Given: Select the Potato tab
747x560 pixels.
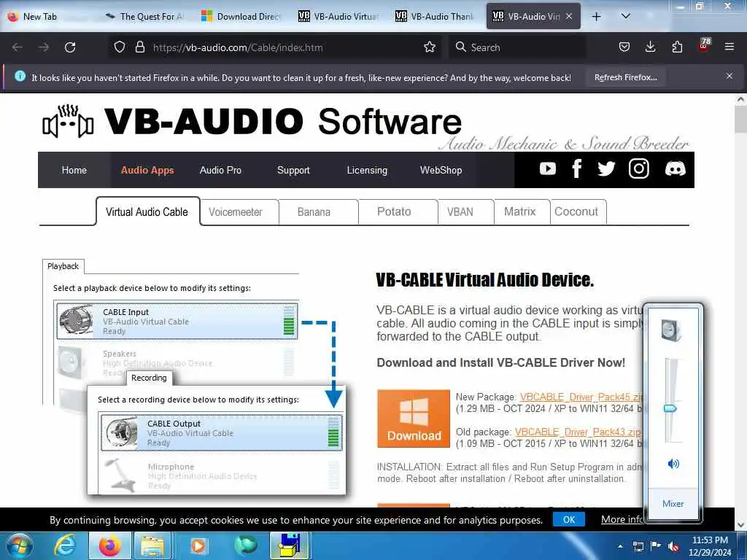Looking at the screenshot, I should (394, 212).
